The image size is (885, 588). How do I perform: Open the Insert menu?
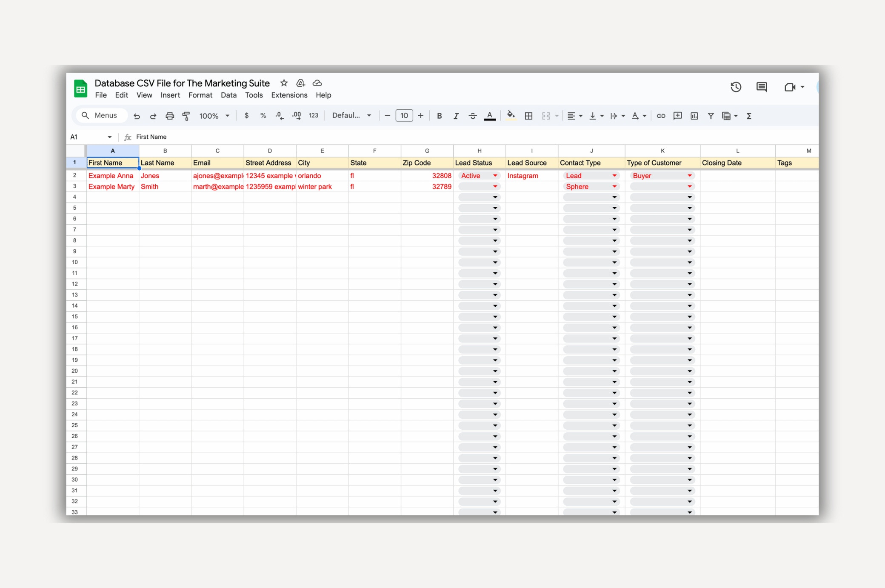coord(170,95)
